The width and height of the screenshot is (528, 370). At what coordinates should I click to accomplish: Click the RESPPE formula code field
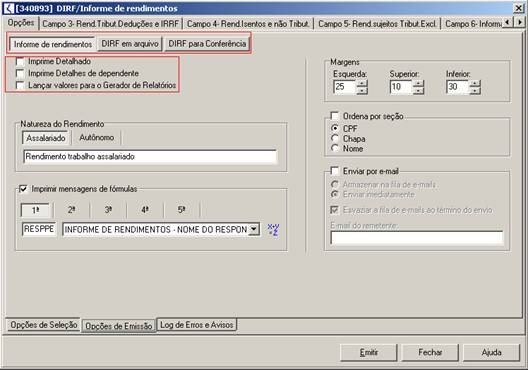coord(39,229)
